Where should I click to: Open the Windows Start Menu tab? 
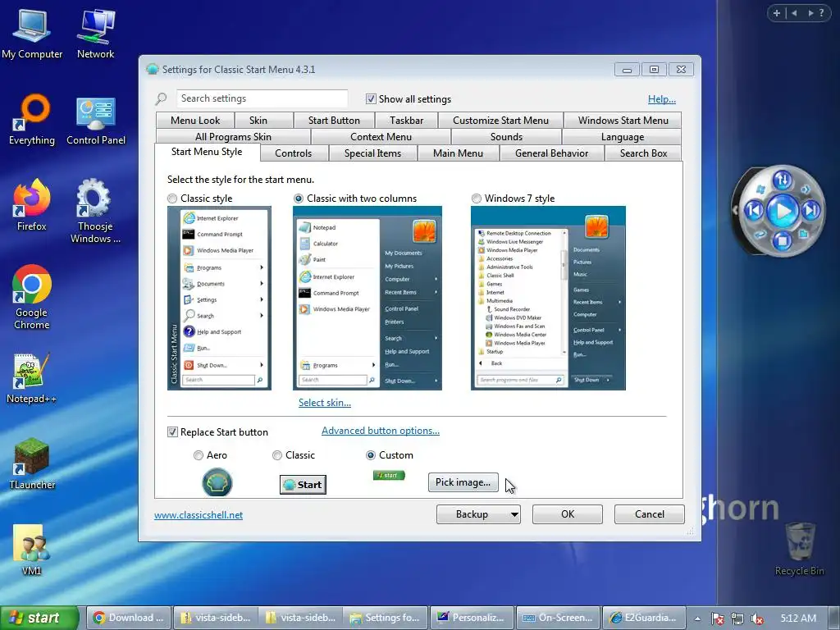pos(623,121)
